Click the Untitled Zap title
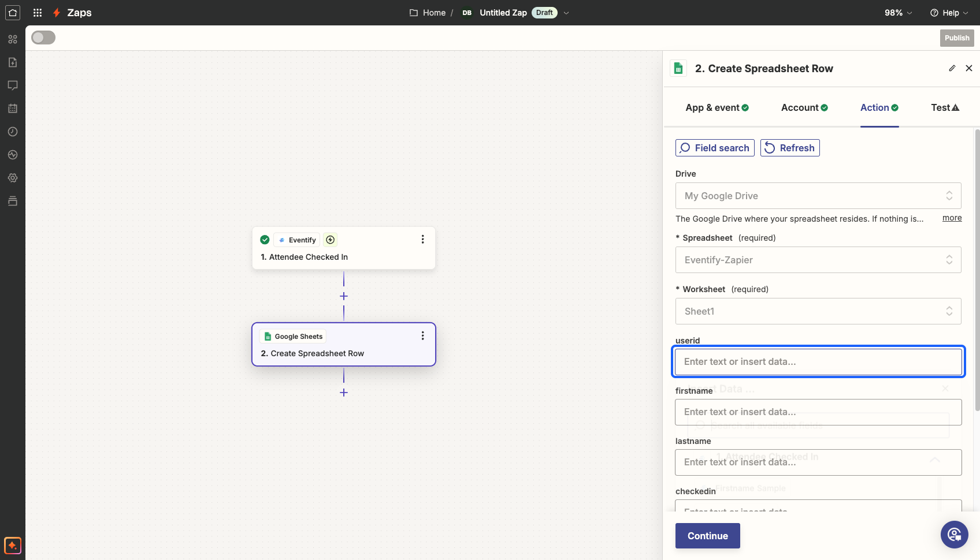This screenshot has height=560, width=980. 503,13
